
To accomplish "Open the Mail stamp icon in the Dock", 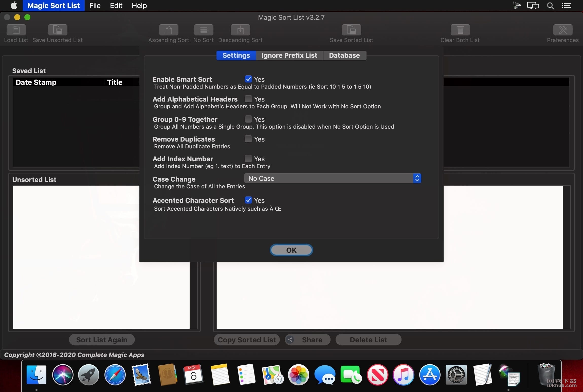I will click(141, 375).
